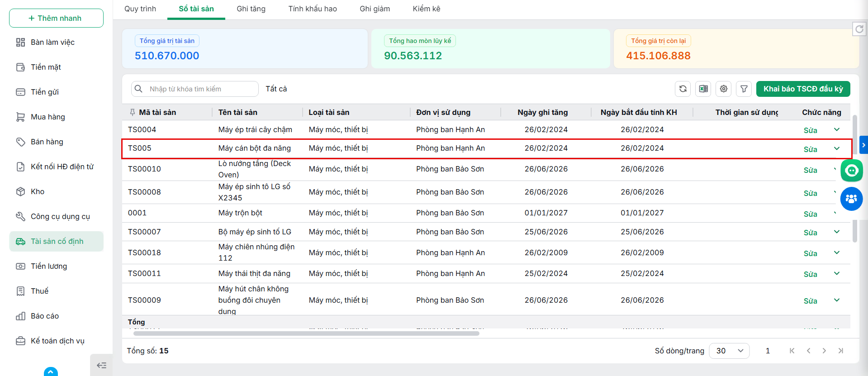Open the Kiểm kê tab

pyautogui.click(x=427, y=9)
